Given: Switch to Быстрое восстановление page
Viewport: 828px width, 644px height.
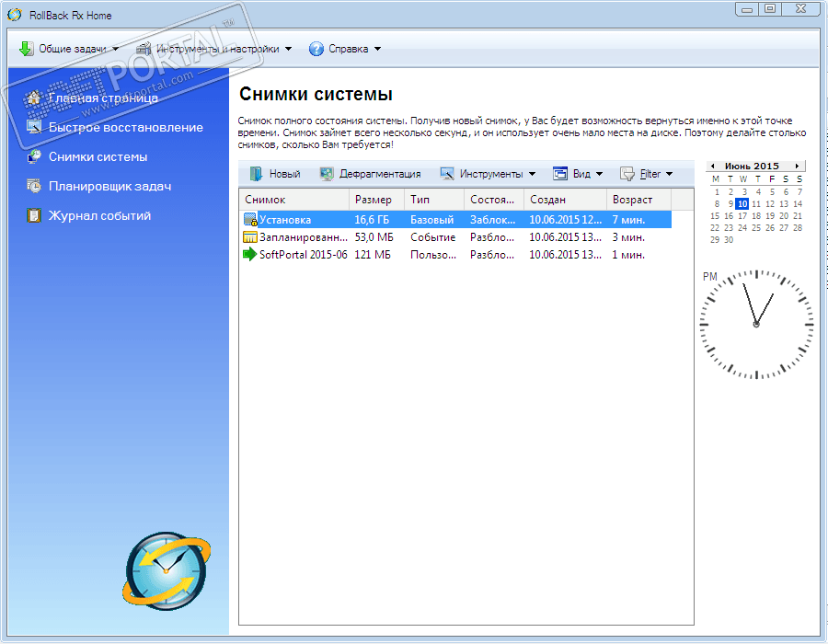Looking at the screenshot, I should tap(126, 127).
